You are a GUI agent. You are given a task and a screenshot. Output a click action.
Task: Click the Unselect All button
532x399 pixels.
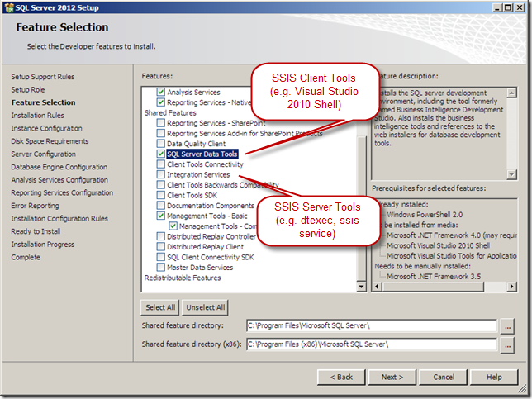(x=205, y=307)
